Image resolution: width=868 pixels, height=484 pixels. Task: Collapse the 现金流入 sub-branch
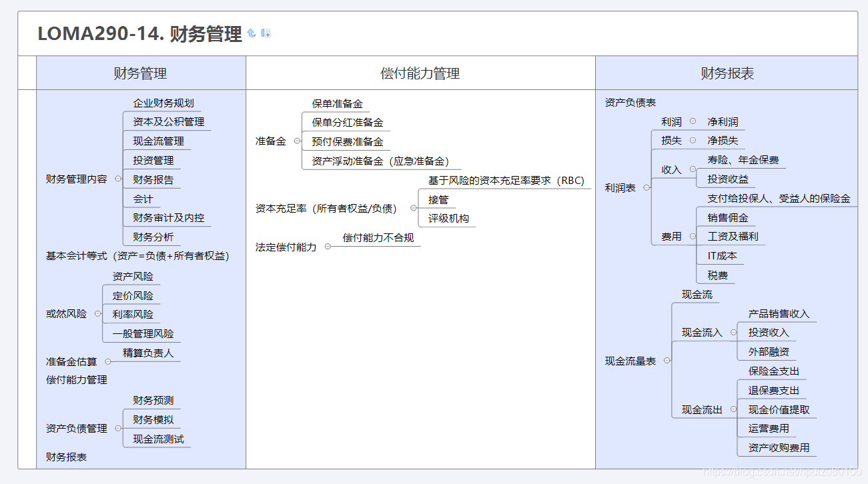pyautogui.click(x=733, y=333)
